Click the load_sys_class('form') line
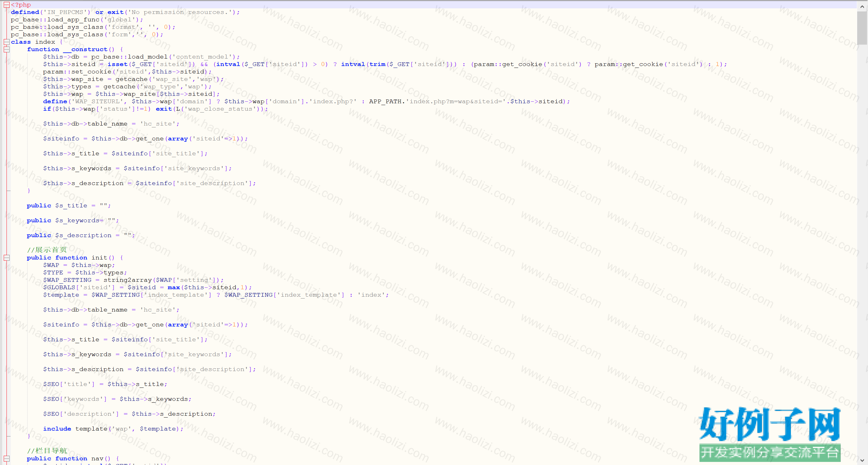Image resolution: width=868 pixels, height=465 pixels. click(87, 34)
